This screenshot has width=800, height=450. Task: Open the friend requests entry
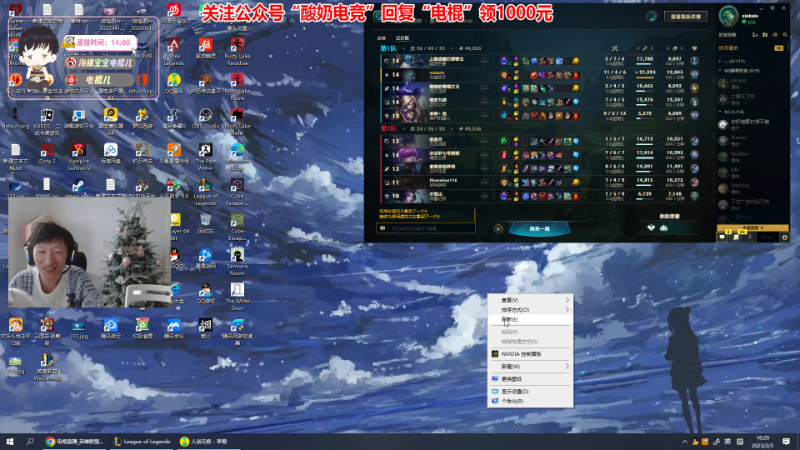click(x=753, y=48)
